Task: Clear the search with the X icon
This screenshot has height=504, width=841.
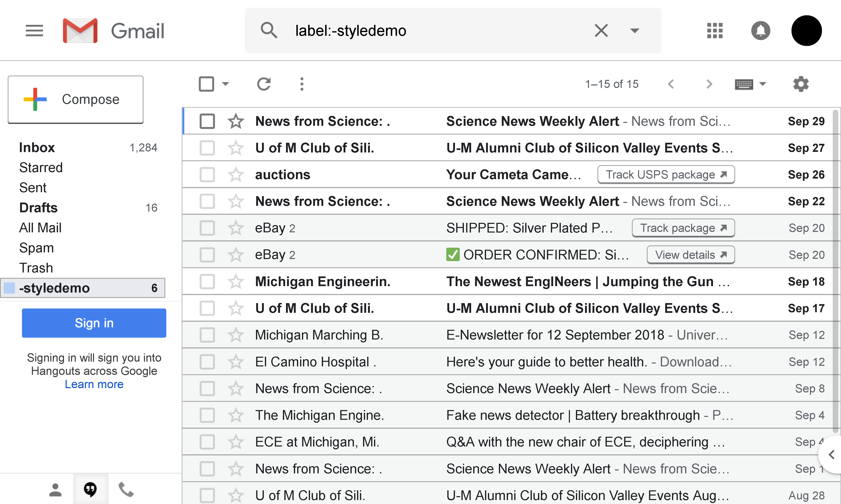Action: (601, 31)
